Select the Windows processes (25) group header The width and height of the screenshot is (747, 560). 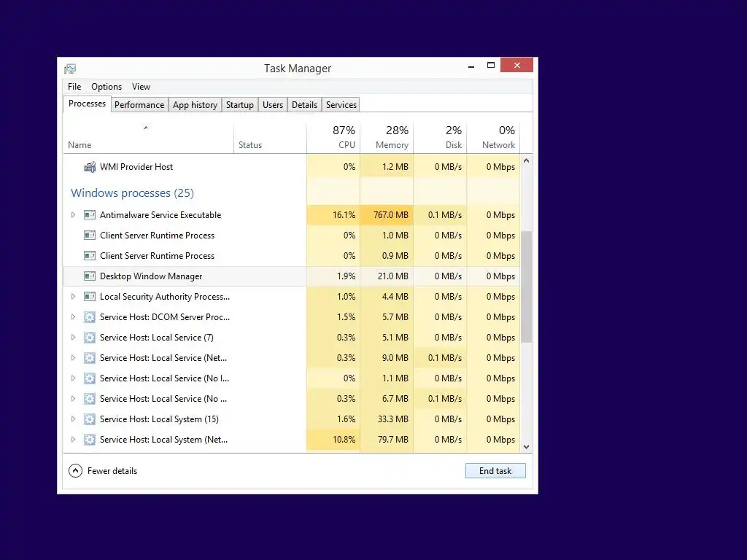point(133,192)
